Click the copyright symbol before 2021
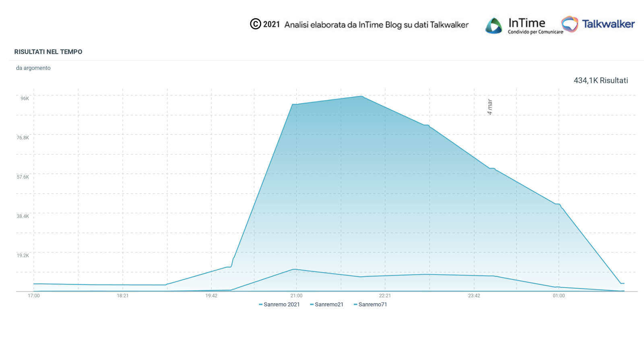 point(256,24)
